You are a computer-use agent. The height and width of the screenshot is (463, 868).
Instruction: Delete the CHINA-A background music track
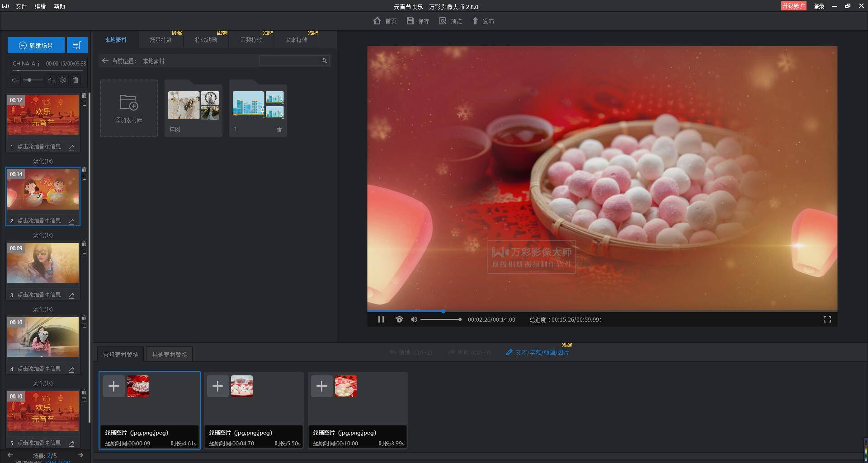[75, 80]
